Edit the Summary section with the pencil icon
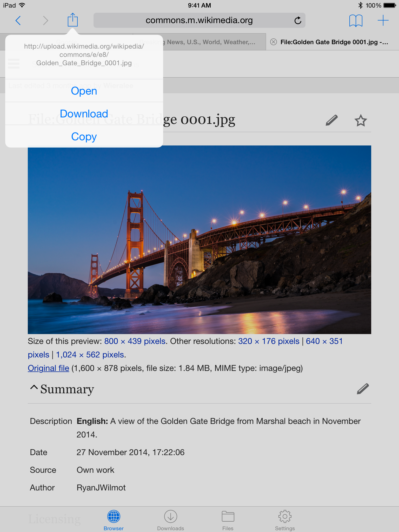This screenshot has height=532, width=399. tap(363, 389)
